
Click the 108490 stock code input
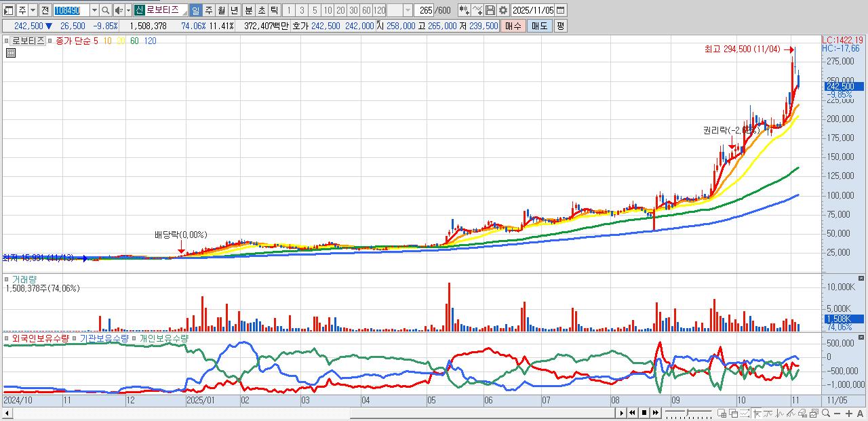[x=71, y=10]
